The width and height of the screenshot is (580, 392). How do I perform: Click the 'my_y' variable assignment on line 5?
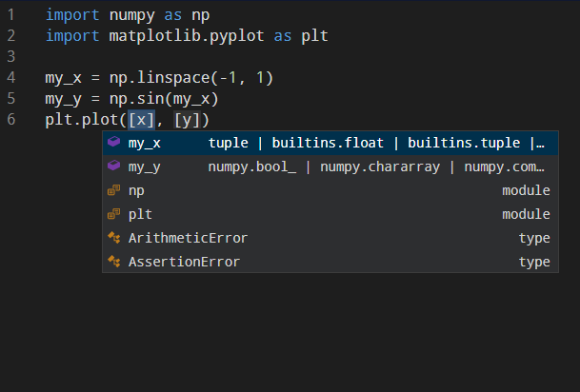[x=63, y=100]
